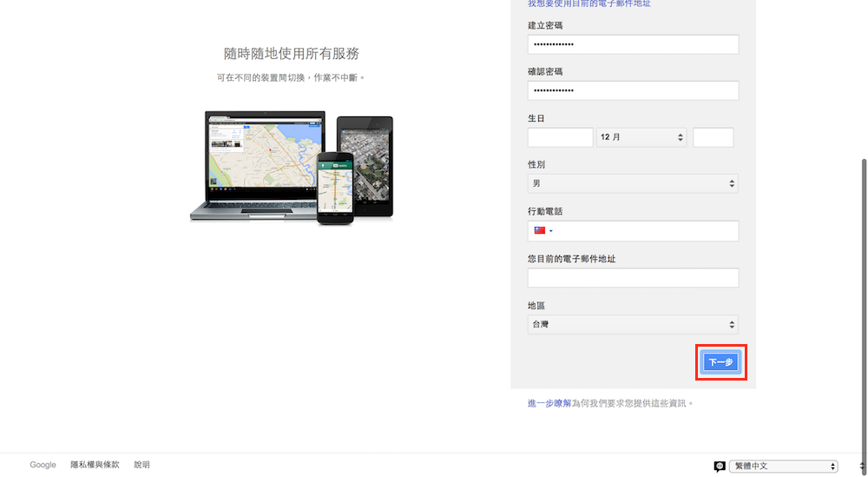Open the 說明 help link in footer
Image resolution: width=868 pixels, height=477 pixels.
(141, 465)
